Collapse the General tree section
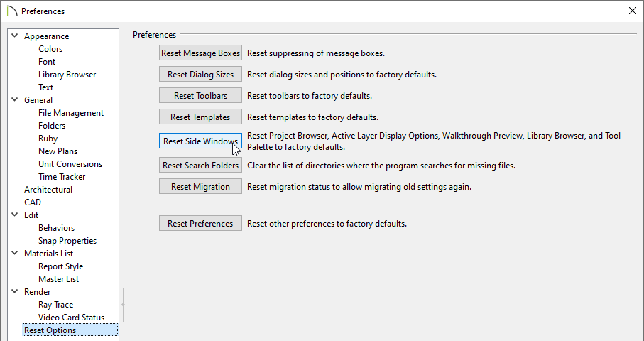The height and width of the screenshot is (341, 644). tap(15, 100)
